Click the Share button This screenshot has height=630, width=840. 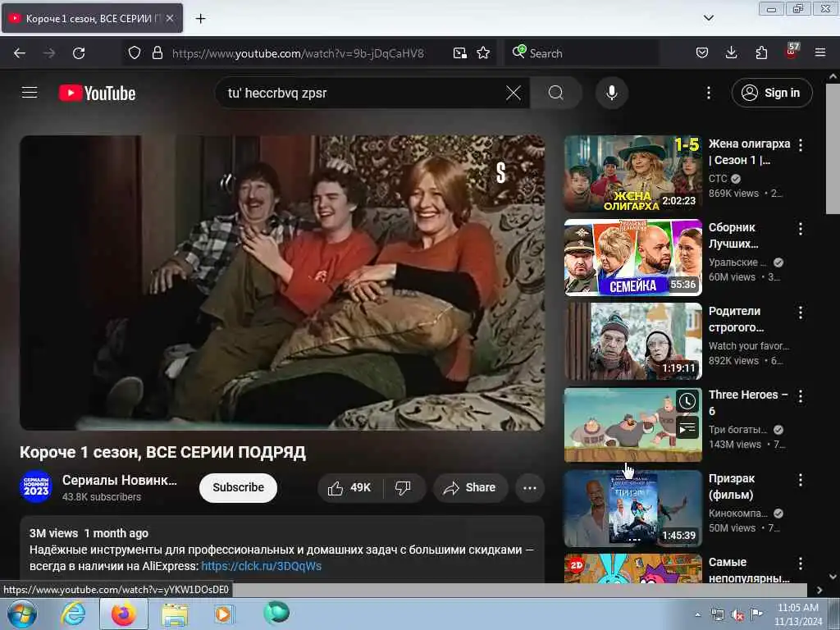point(470,488)
